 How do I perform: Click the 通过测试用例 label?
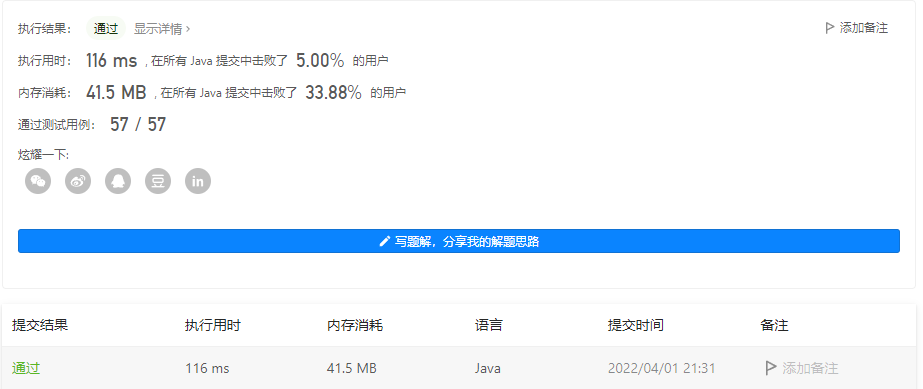pyautogui.click(x=57, y=125)
